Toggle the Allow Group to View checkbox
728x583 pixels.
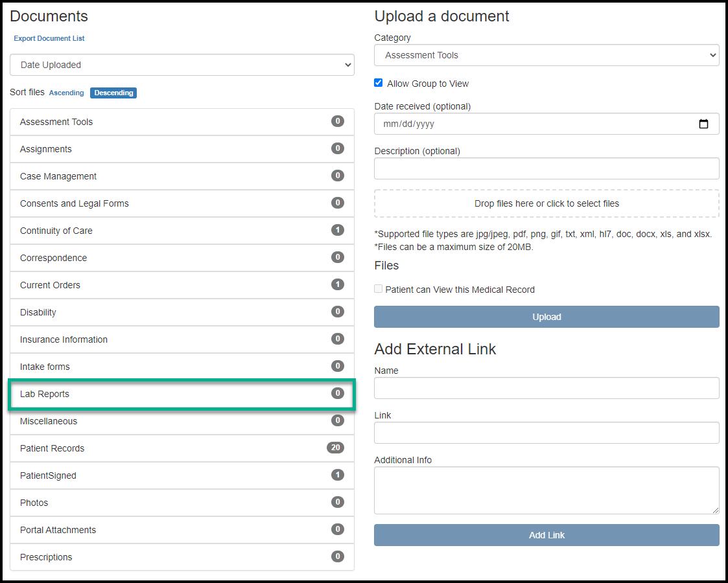tap(379, 83)
